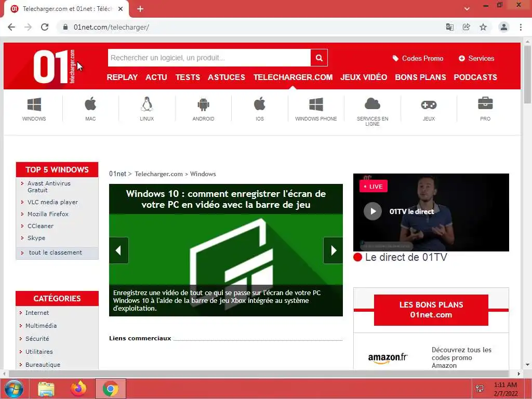The image size is (532, 399).
Task: Open the PODCASTS menu
Action: coord(475,77)
